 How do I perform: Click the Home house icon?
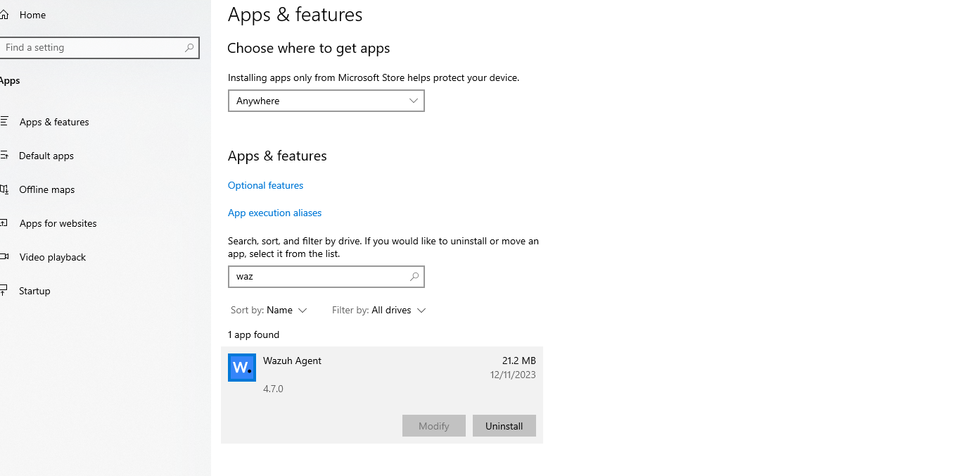tap(4, 15)
